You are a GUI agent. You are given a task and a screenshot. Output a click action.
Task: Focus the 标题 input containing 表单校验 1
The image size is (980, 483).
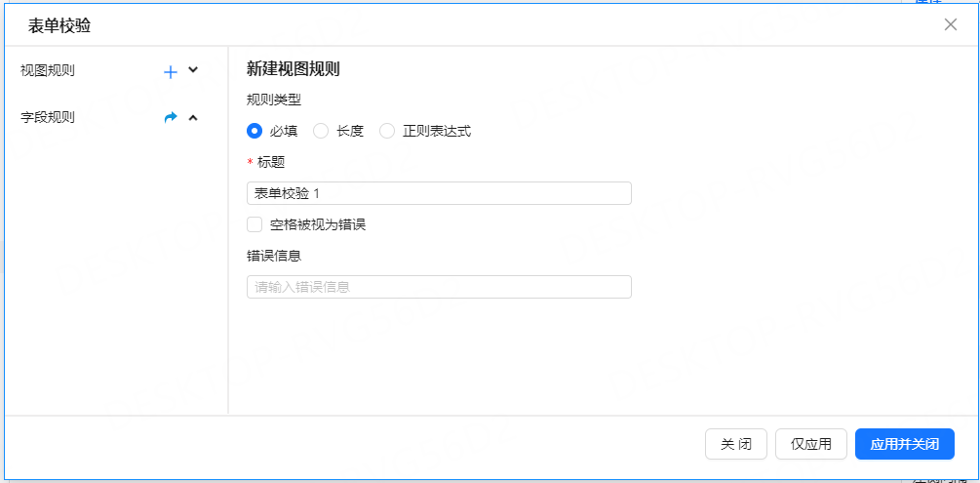[439, 193]
